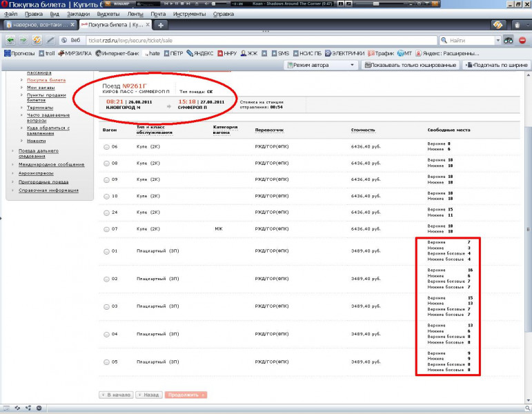Click the browser Back arrow button
The height and width of the screenshot is (414, 532).
[x=10, y=40]
